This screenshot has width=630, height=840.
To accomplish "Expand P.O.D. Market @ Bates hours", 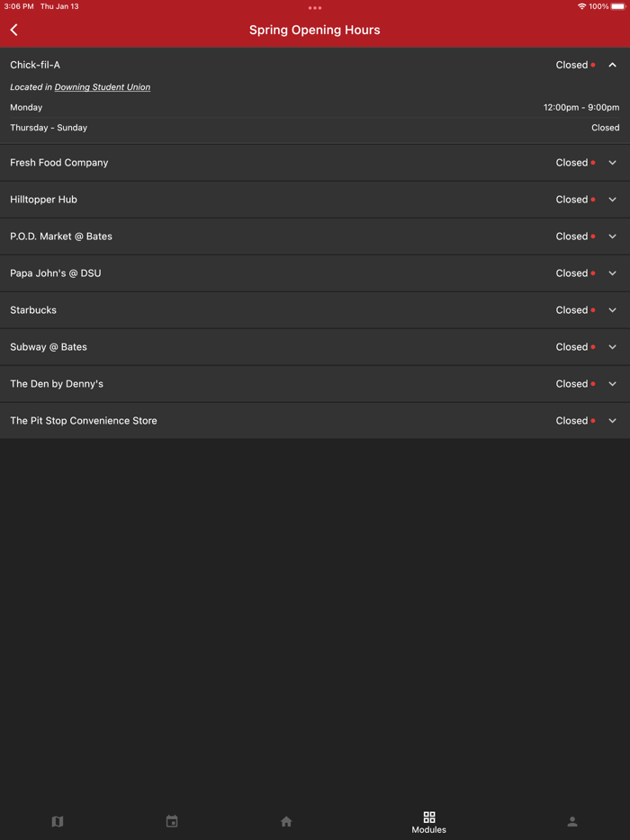I will 612,237.
